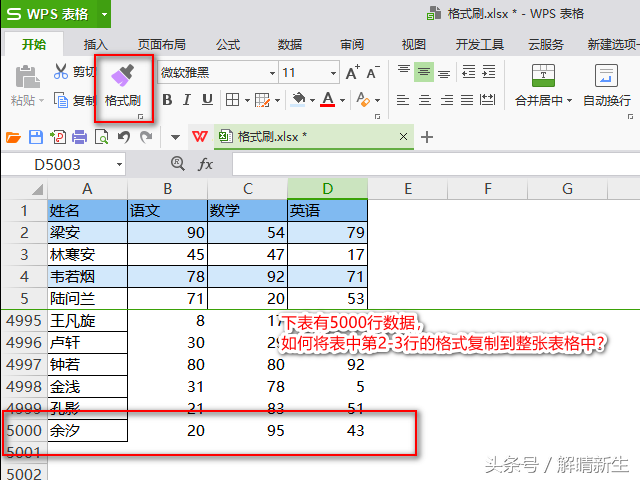
Task: Open the fill color dropdown arrow
Action: click(x=312, y=100)
